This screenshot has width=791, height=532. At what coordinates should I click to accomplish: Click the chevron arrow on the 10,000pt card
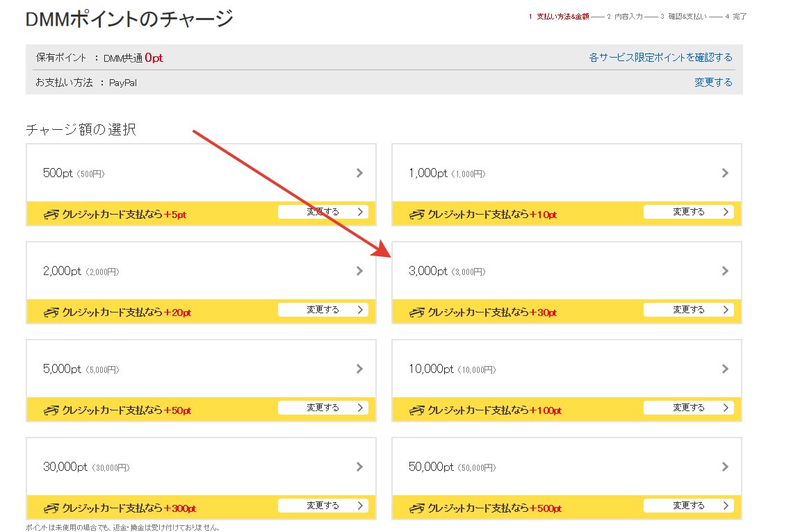725,369
